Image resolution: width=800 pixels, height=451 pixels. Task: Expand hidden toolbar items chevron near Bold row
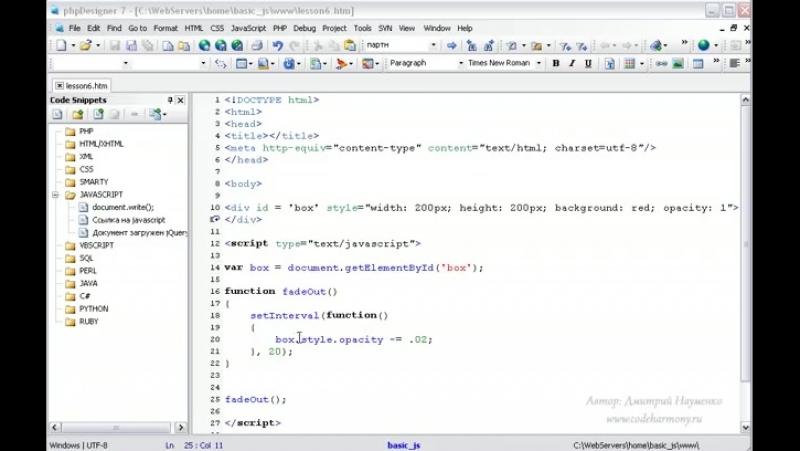pos(716,61)
